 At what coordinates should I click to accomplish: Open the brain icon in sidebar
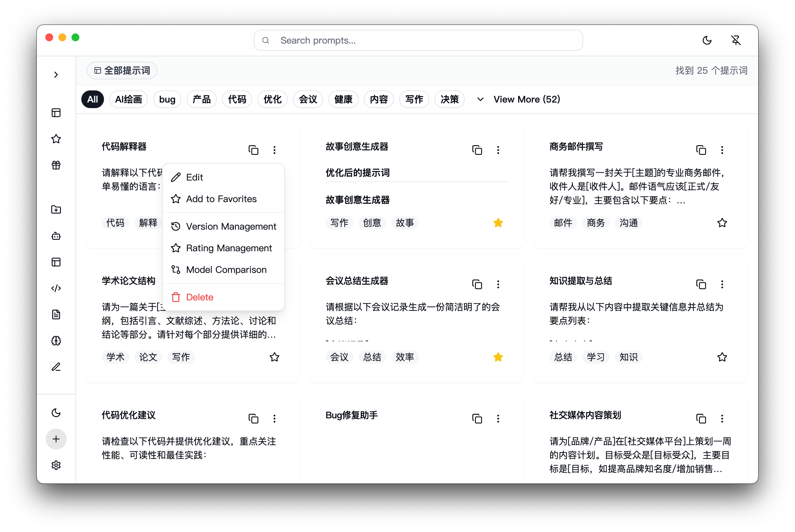tap(56, 341)
